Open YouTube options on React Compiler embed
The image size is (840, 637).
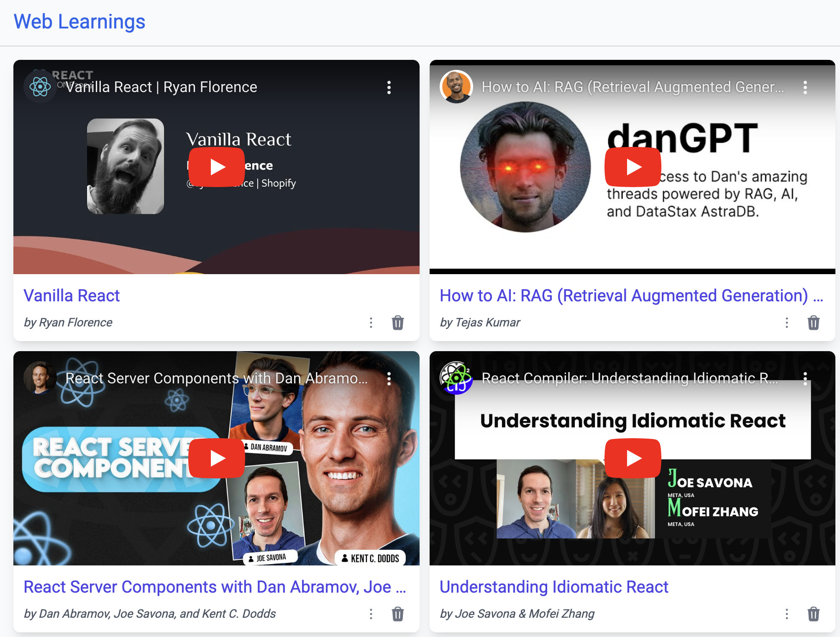(805, 379)
